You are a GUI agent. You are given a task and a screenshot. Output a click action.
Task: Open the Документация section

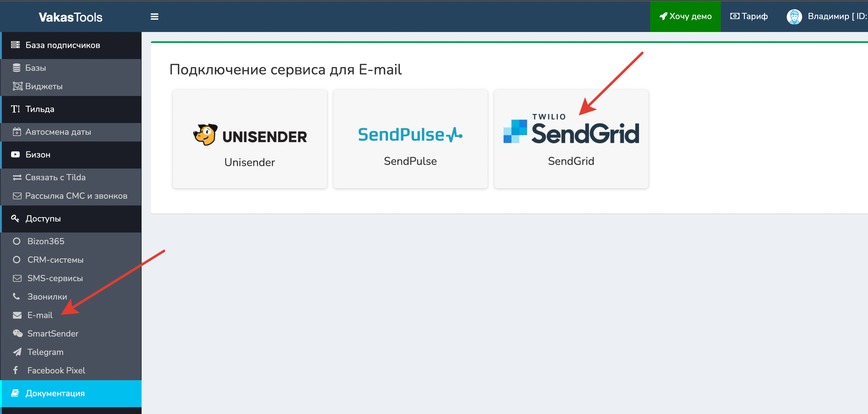pos(71,393)
